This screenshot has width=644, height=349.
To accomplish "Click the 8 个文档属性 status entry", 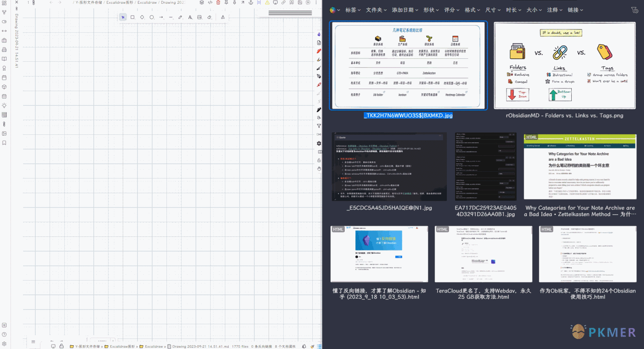I will [285, 346].
